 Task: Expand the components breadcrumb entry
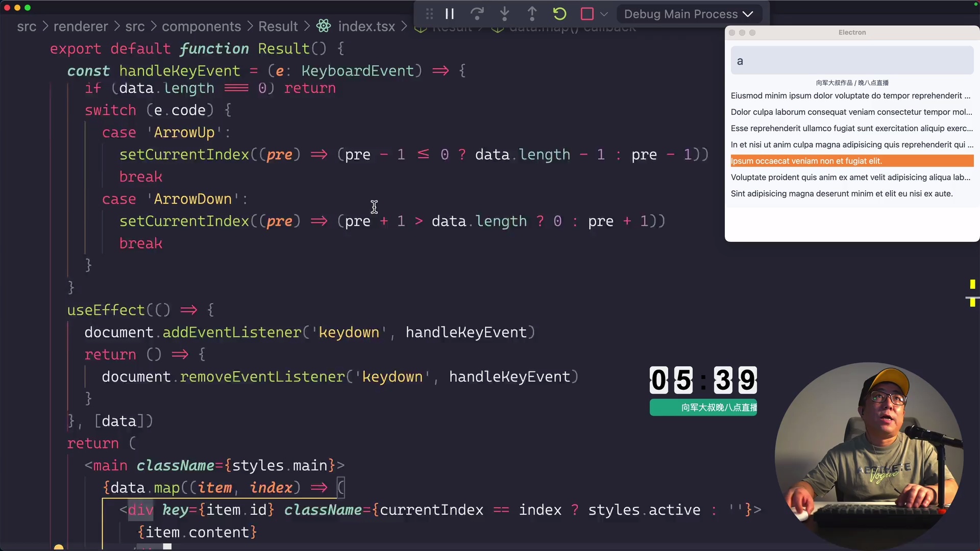201,26
